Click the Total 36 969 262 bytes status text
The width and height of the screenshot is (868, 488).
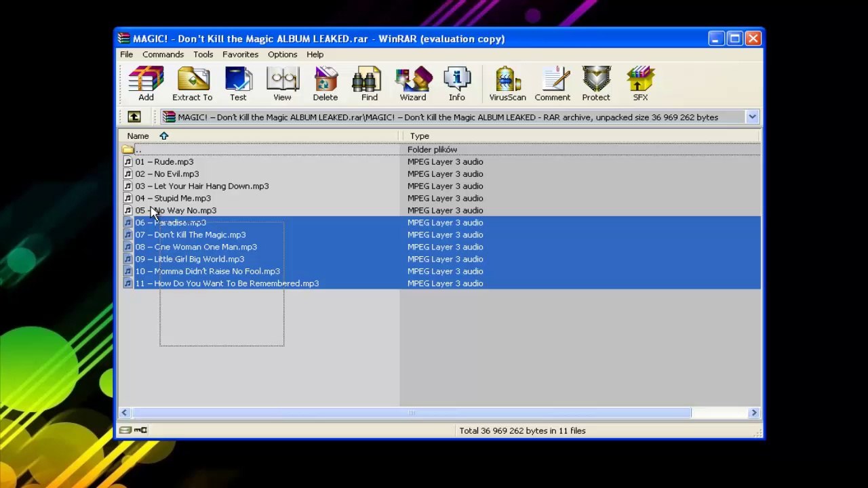tap(522, 430)
